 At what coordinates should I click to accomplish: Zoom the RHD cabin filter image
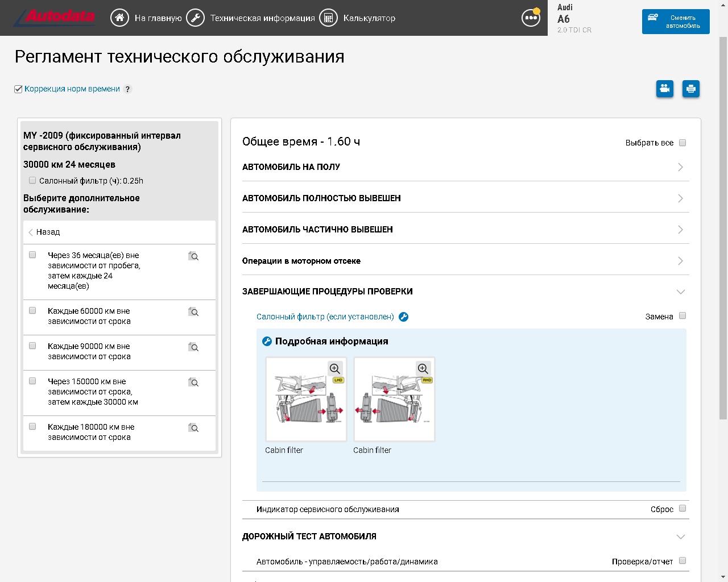[x=423, y=368]
